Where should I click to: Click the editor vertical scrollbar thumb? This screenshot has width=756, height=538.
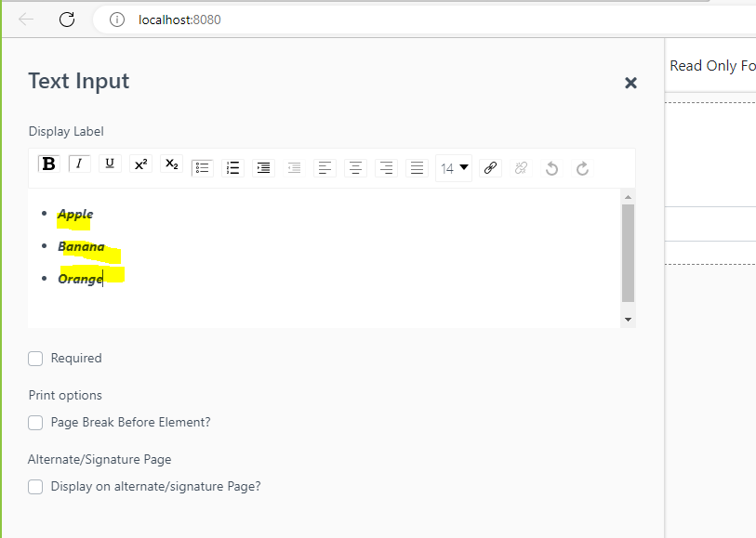628,253
